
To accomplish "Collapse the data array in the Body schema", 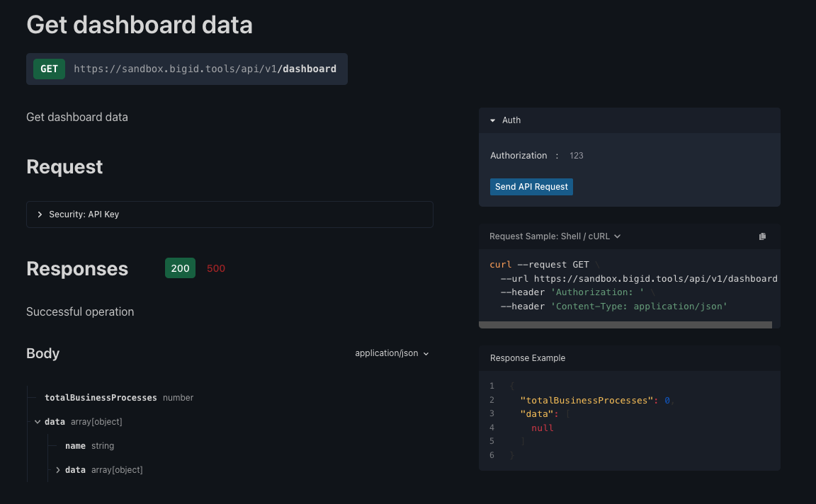I will coord(38,421).
